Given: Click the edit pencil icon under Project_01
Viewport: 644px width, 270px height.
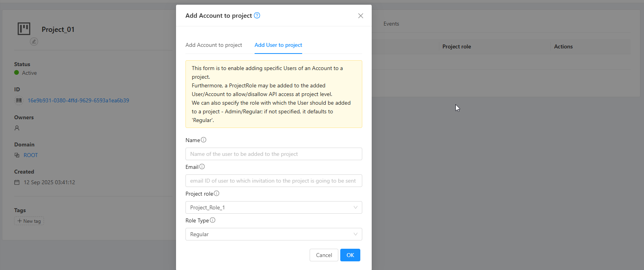Looking at the screenshot, I should pos(34,41).
